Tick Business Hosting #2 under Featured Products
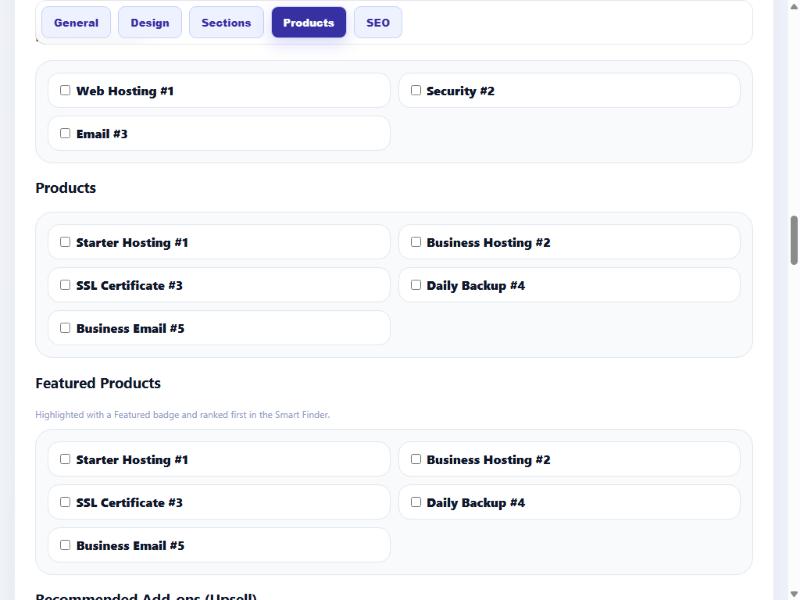The width and height of the screenshot is (800, 600). [416, 459]
